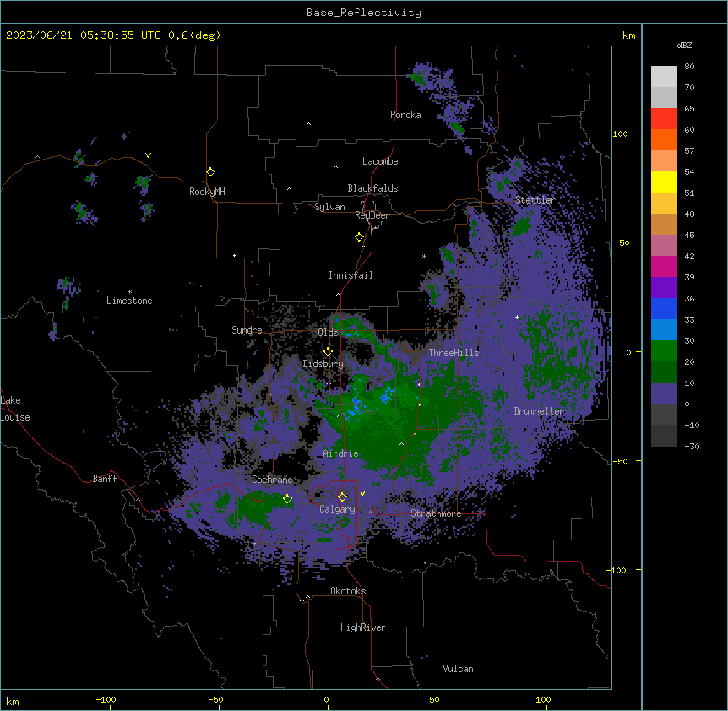Click the Blackfalds city label
Screen dimensions: 728x711
372,188
